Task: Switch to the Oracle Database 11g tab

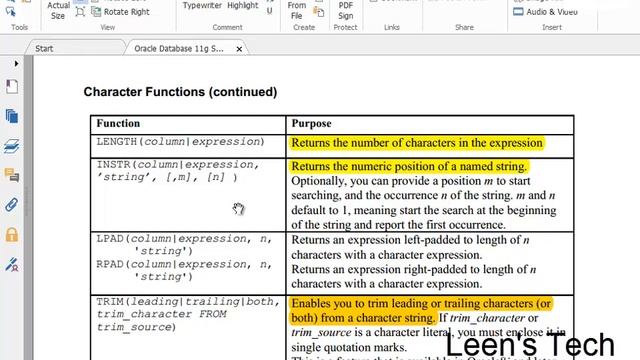Action: pyautogui.click(x=179, y=49)
